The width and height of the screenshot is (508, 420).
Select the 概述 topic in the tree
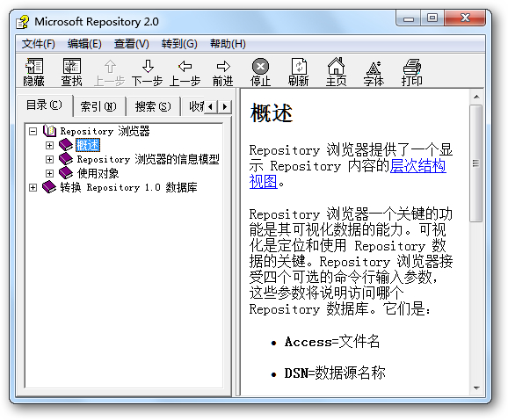point(88,145)
